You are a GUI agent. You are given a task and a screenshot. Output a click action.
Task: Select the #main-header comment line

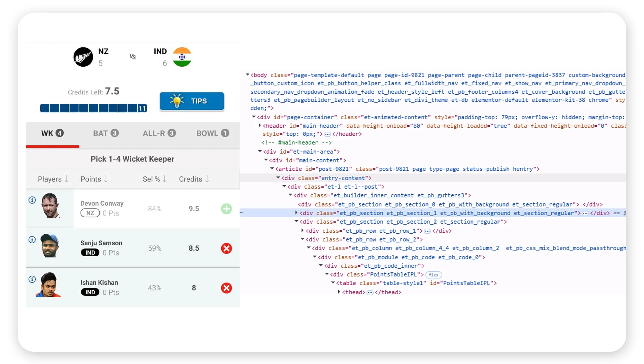296,142
